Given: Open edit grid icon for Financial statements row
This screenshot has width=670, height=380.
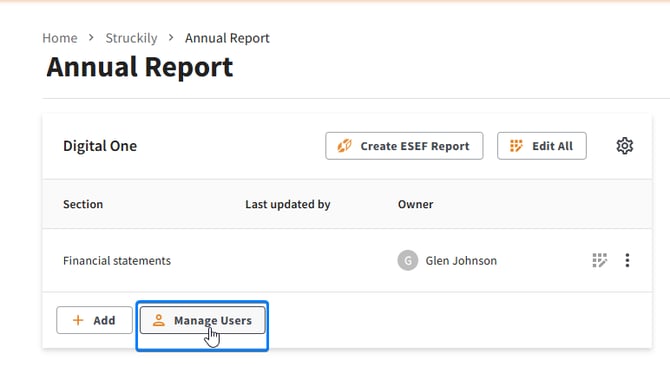Looking at the screenshot, I should coord(599,260).
